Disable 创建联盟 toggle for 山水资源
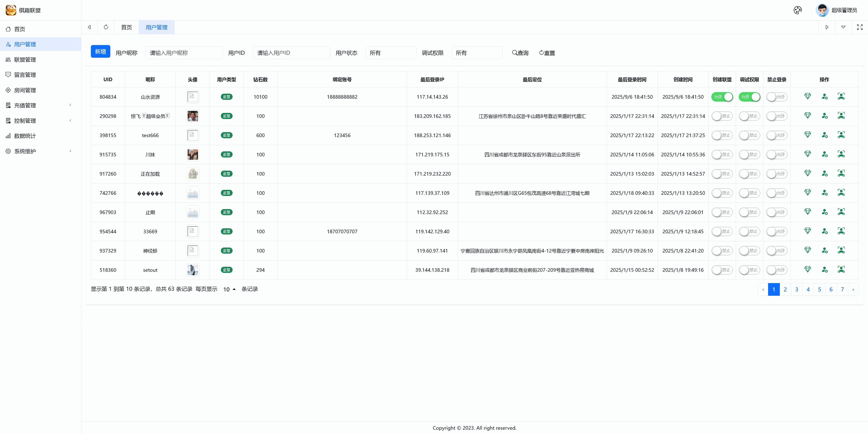 (x=722, y=97)
